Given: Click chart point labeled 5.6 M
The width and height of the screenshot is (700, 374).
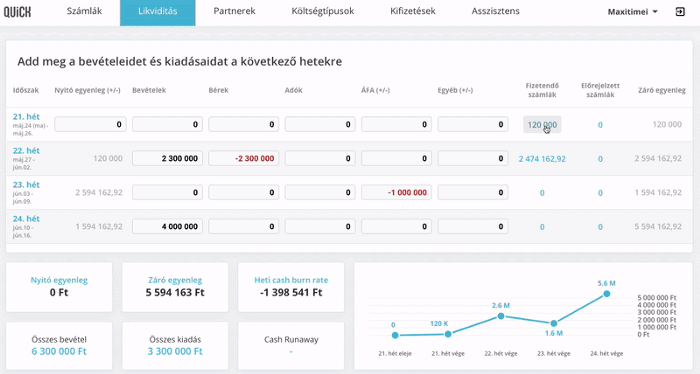Looking at the screenshot, I should tap(606, 294).
